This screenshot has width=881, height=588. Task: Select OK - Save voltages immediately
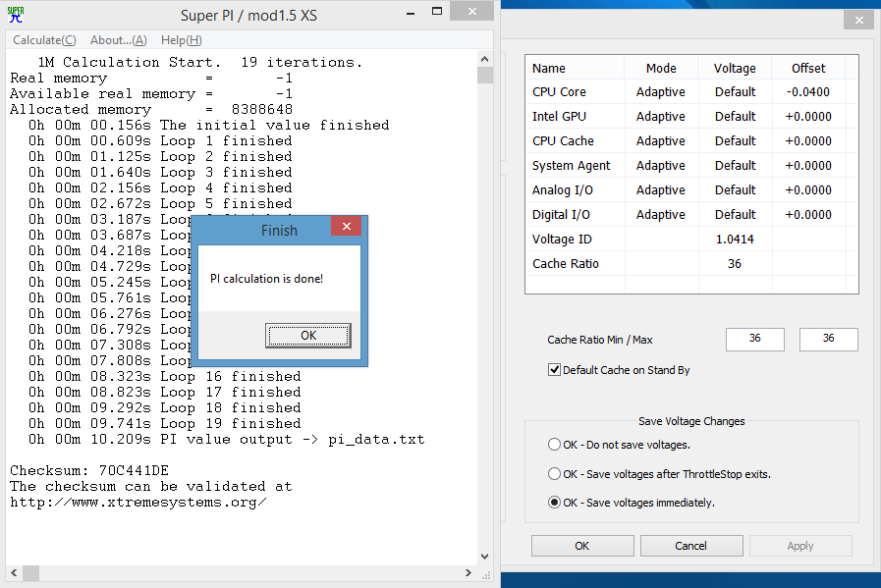tap(554, 502)
